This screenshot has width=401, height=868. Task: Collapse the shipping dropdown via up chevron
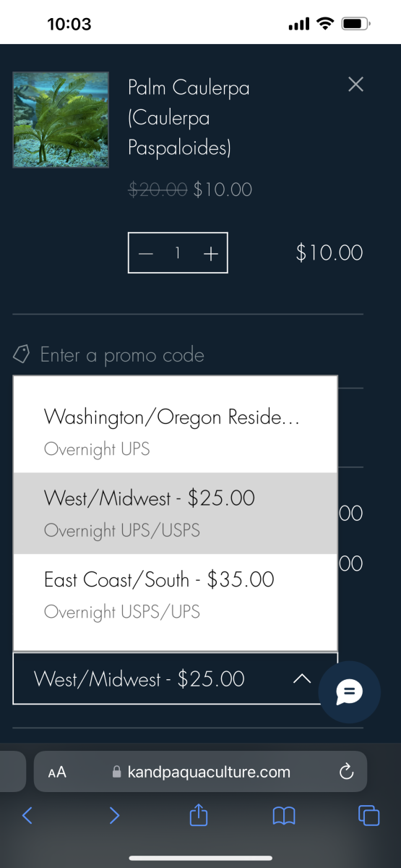coord(302,678)
